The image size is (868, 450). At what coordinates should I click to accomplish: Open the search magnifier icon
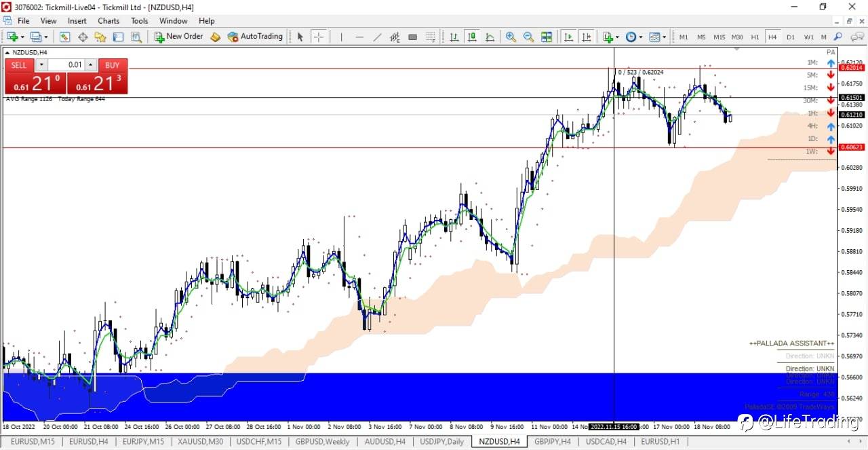[838, 37]
